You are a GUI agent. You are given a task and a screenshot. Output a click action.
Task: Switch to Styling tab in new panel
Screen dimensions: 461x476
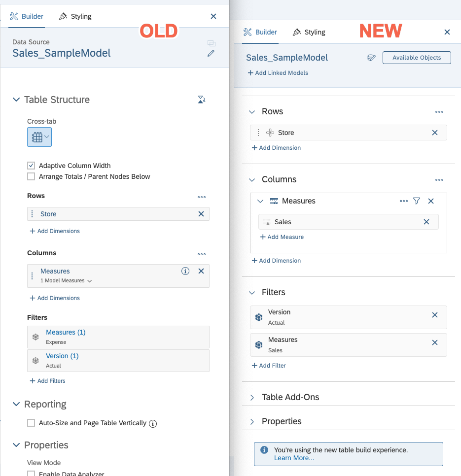(309, 32)
